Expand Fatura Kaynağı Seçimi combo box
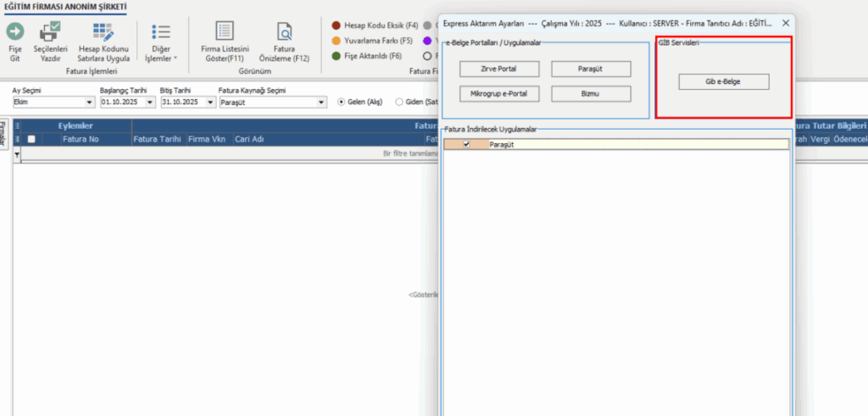868x416 pixels. pos(321,103)
